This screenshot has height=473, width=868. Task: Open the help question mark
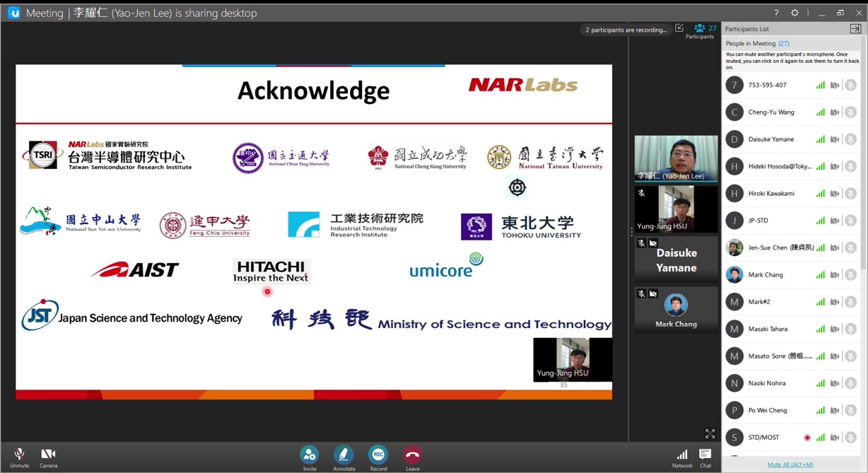point(776,13)
